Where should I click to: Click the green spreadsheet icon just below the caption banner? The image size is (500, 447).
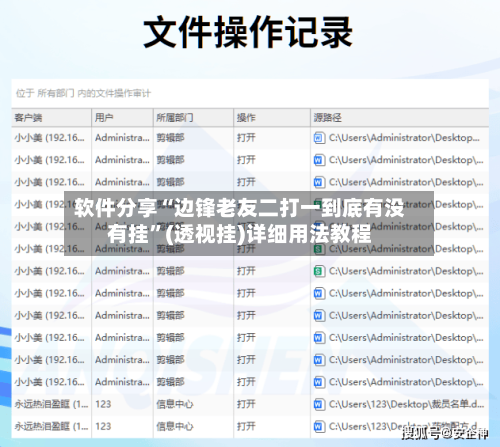click(x=318, y=271)
